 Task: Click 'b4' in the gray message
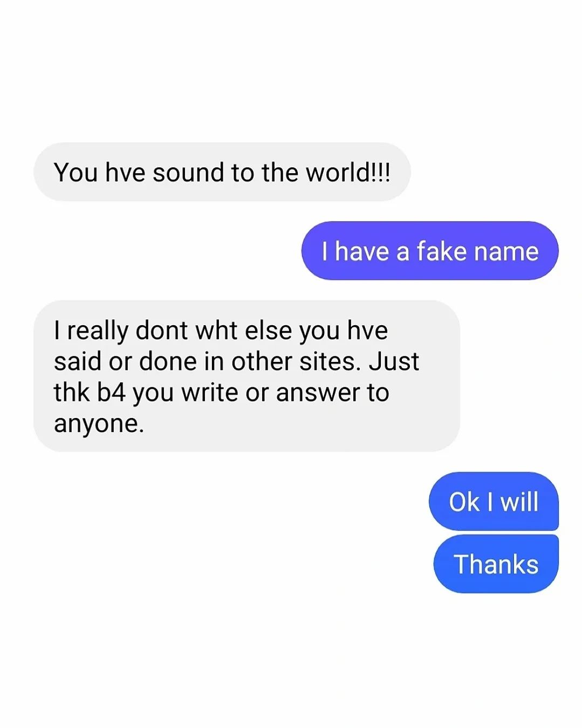(112, 393)
